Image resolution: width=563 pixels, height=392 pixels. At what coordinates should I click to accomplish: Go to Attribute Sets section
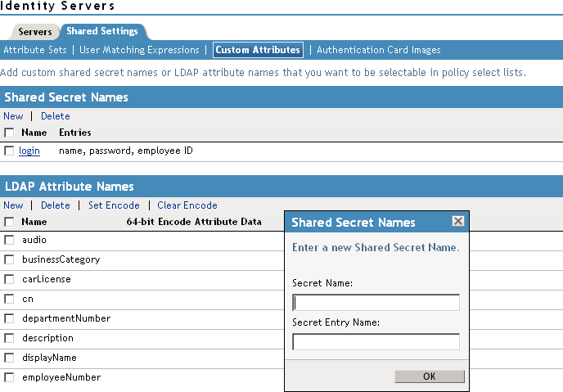pyautogui.click(x=35, y=50)
